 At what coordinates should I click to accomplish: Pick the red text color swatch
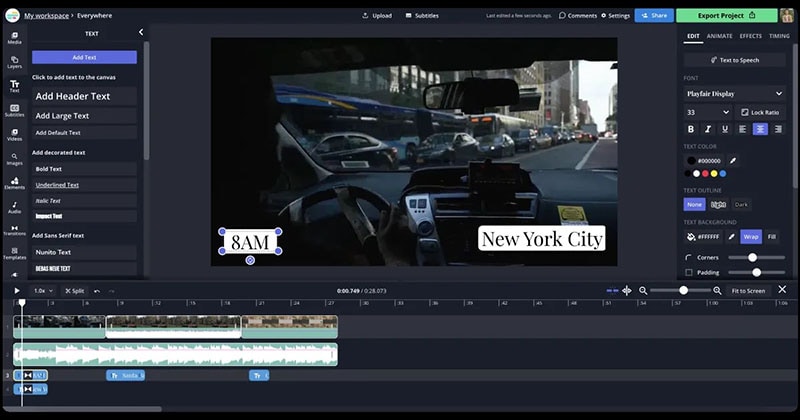705,174
